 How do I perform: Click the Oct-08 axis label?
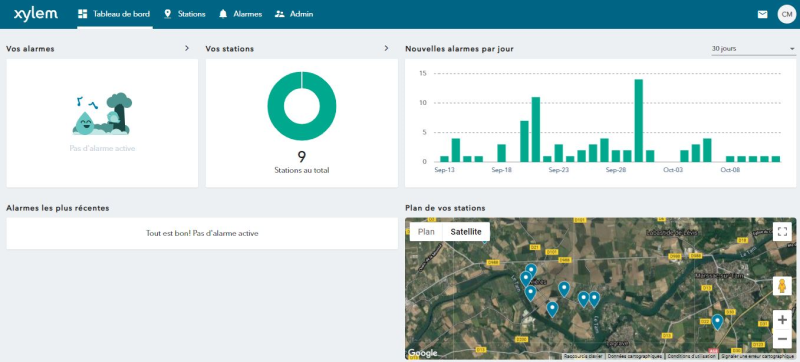[730, 170]
